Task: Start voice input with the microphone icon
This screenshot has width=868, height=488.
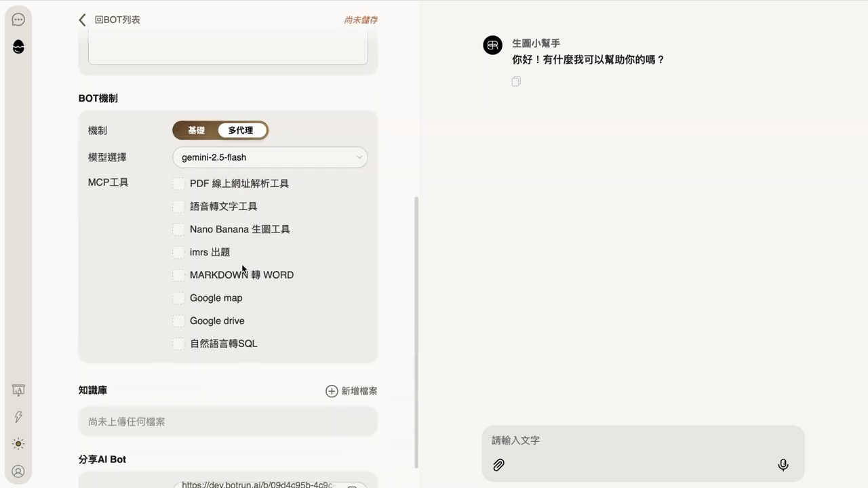Action: tap(783, 465)
